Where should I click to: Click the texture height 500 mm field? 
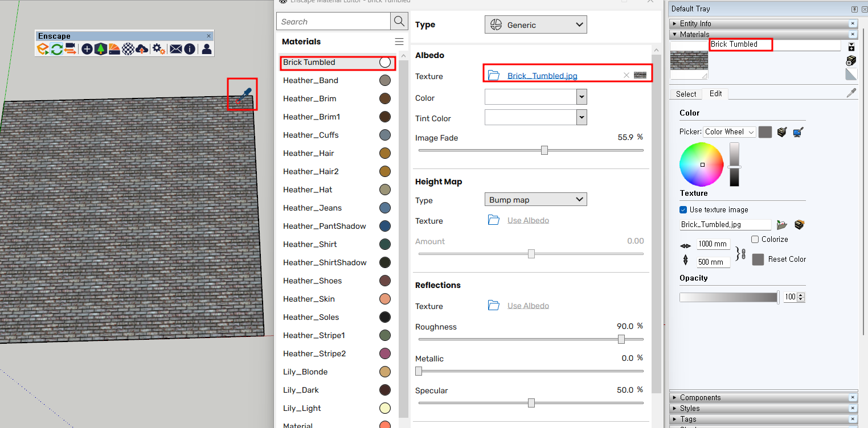[714, 262]
